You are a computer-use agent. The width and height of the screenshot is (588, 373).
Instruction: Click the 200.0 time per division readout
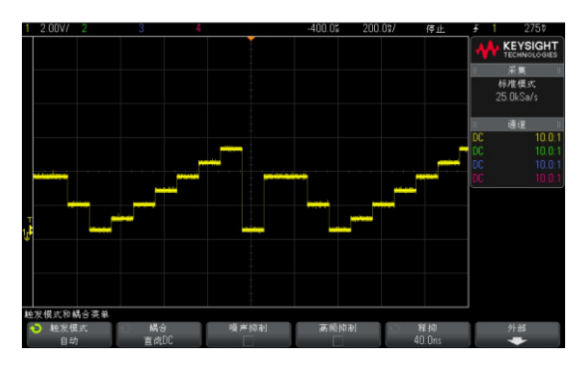pos(379,29)
